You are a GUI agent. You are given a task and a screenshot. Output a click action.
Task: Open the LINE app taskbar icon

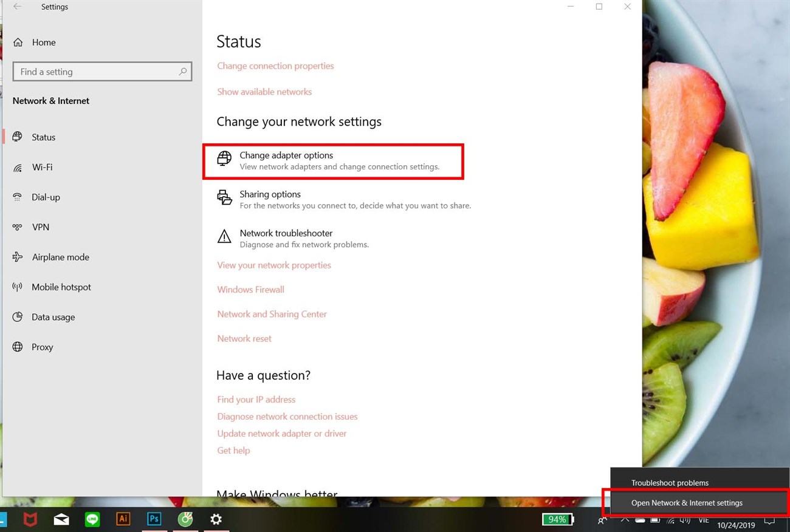pyautogui.click(x=92, y=519)
